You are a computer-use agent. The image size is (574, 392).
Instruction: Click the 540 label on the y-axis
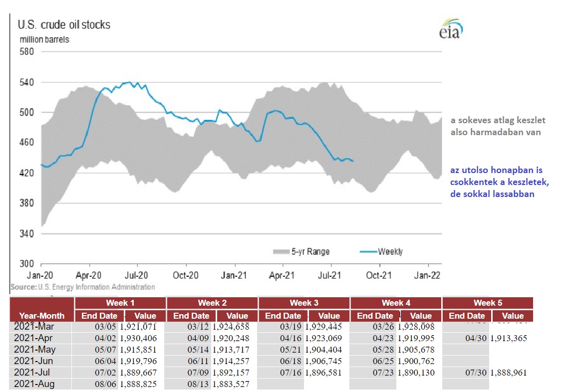(26, 82)
